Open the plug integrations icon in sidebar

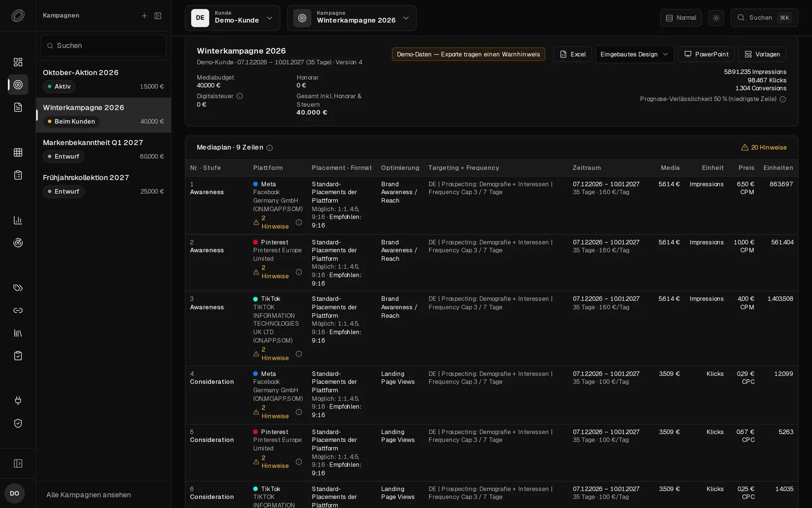click(x=18, y=401)
